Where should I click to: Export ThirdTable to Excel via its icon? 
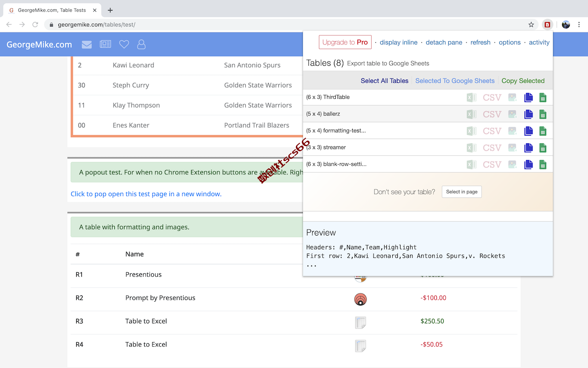tap(471, 98)
